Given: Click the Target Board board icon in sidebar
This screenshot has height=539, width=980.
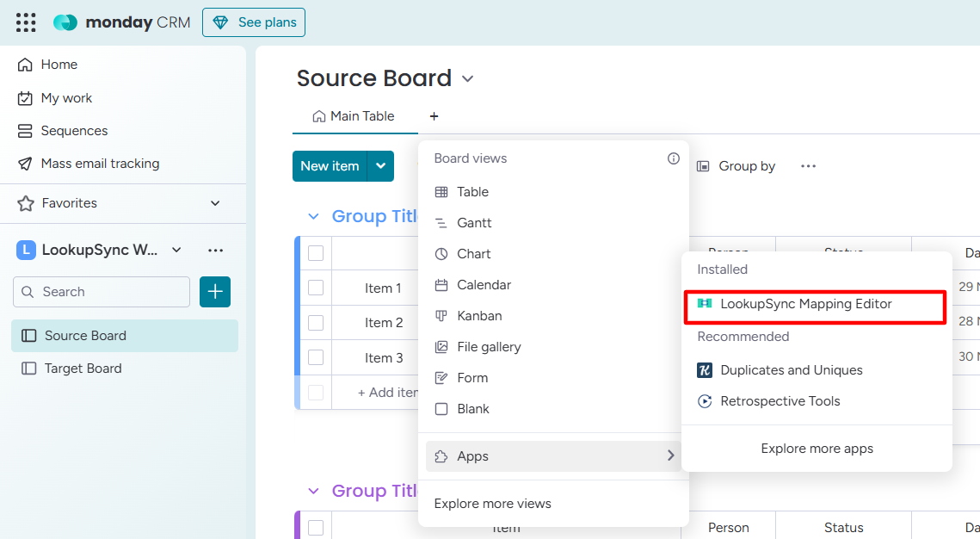Looking at the screenshot, I should pos(28,369).
